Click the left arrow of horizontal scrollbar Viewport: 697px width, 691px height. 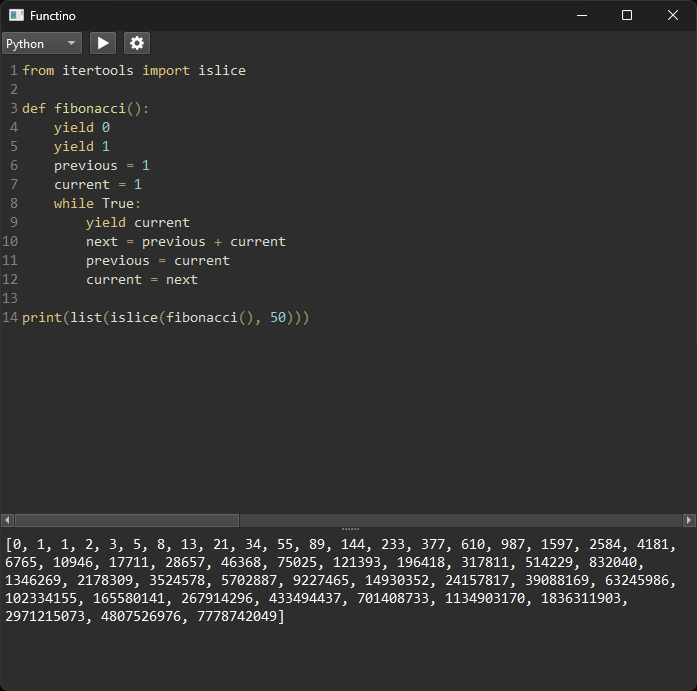[7, 519]
